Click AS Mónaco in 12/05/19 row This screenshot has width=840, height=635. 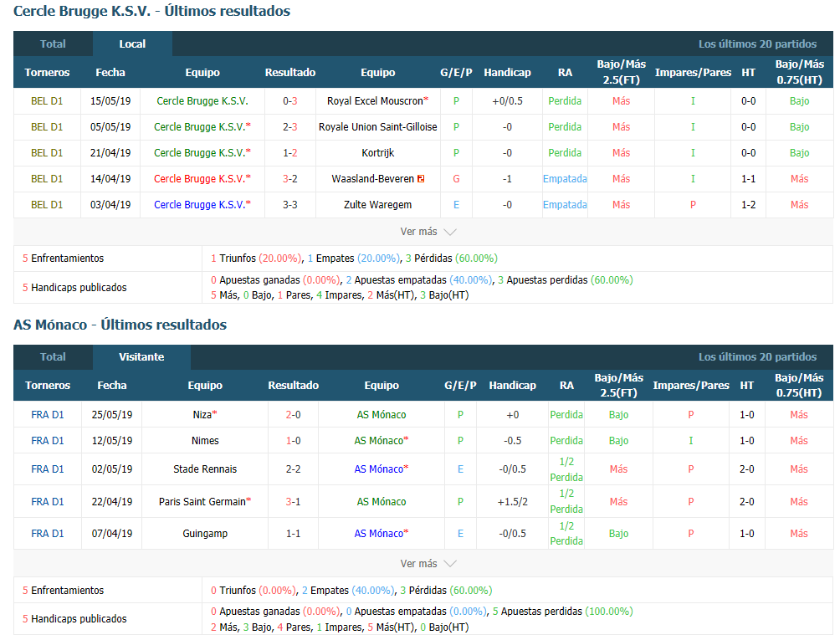click(379, 440)
